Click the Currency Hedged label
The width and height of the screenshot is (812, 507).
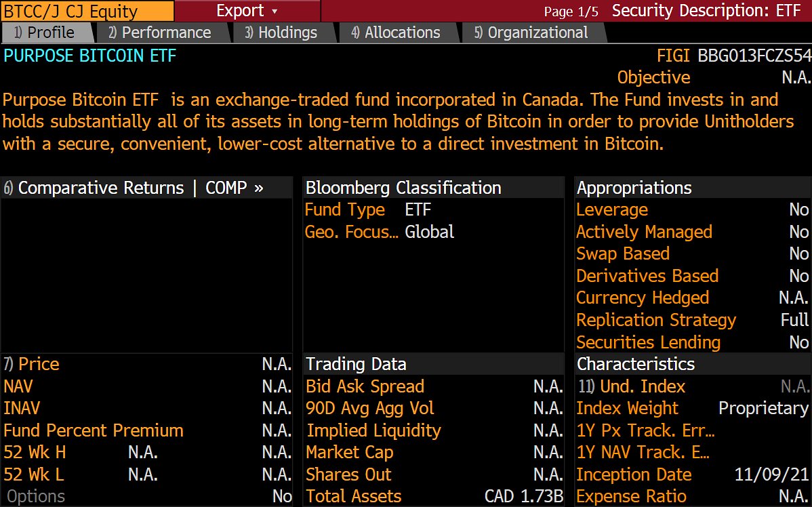pos(643,298)
